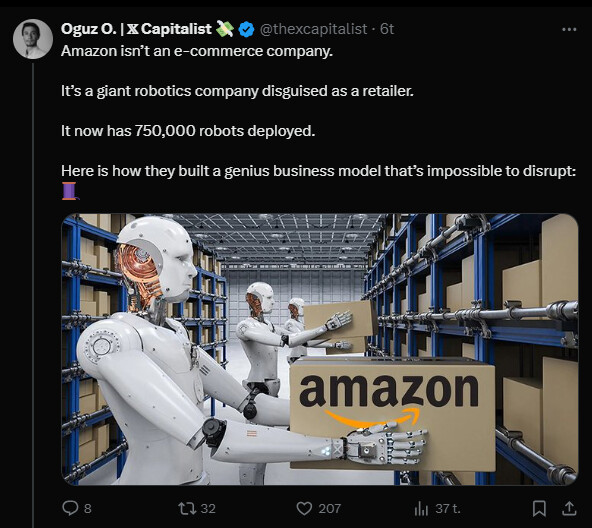This screenshot has height=528, width=592.
Task: Click the share upload icon
Action: pos(569,508)
